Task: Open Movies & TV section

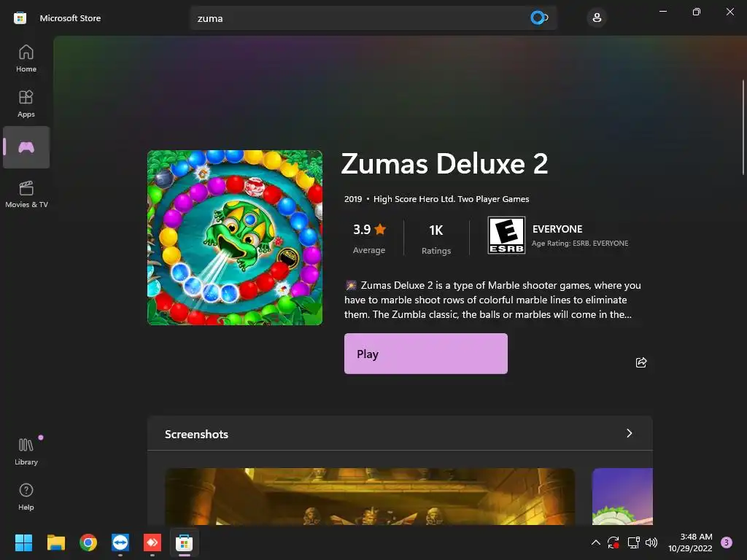Action: pos(26,194)
